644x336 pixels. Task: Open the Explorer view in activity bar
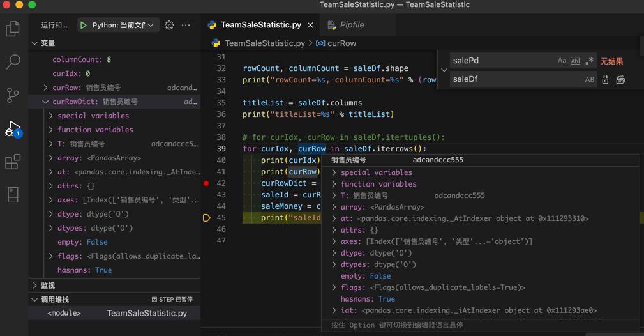pyautogui.click(x=13, y=29)
